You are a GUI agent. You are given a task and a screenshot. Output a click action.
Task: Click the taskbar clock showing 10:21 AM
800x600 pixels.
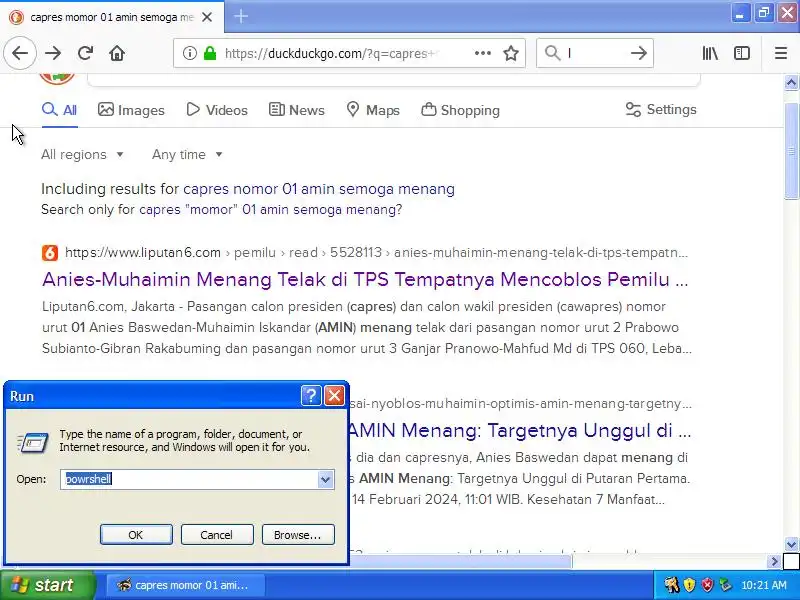click(x=763, y=585)
